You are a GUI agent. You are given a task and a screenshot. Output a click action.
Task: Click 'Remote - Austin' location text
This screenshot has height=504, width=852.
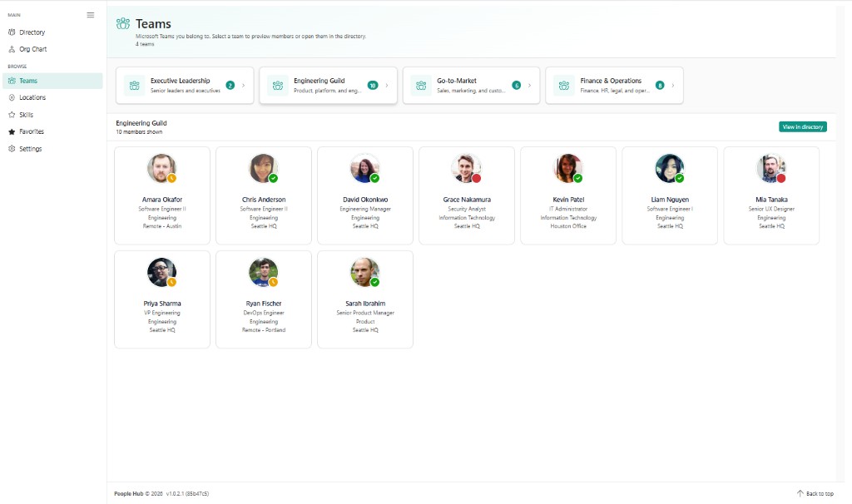pyautogui.click(x=162, y=226)
